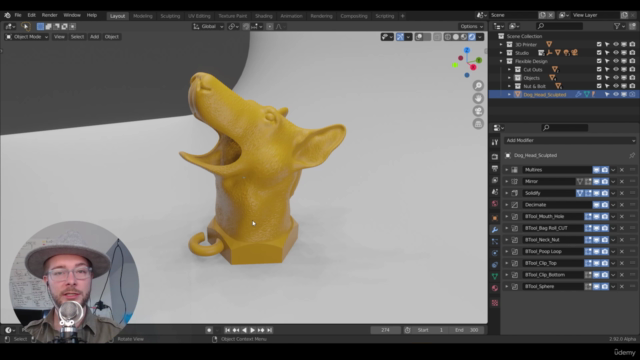This screenshot has width=640, height=360.
Task: Toggle camera view icon in viewport
Action: 478,111
